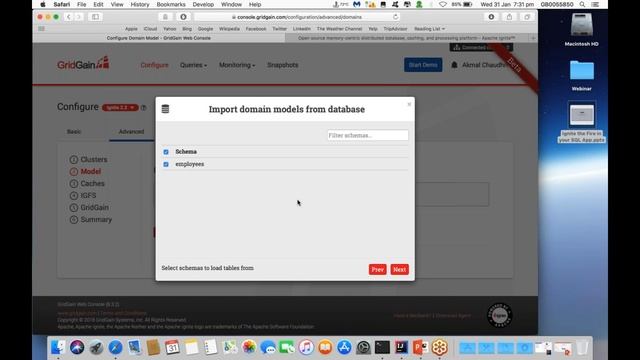Uncheck the employees schema checkbox
This screenshot has height=360, width=640.
(x=166, y=164)
